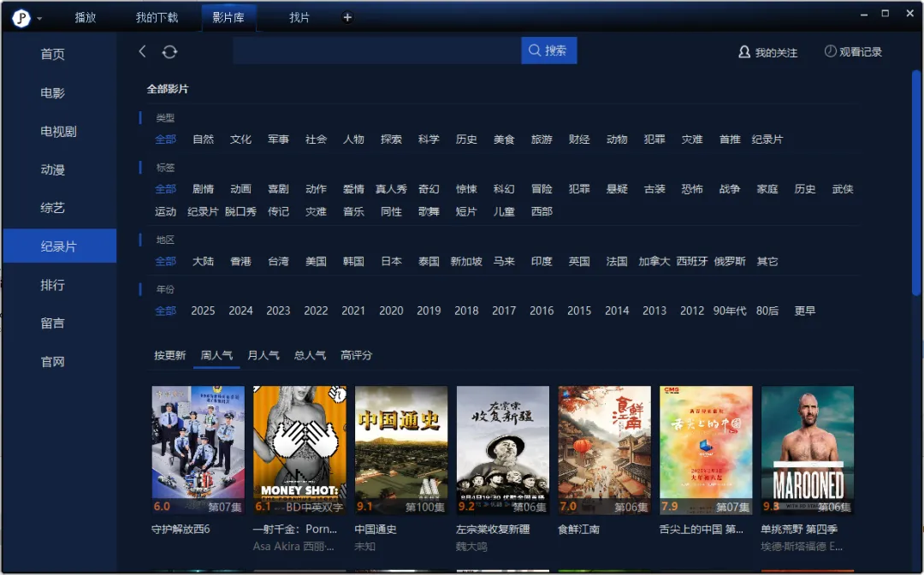Viewport: 924px width, 575px height.
Task: Click the 搜索 search button
Action: pos(548,50)
